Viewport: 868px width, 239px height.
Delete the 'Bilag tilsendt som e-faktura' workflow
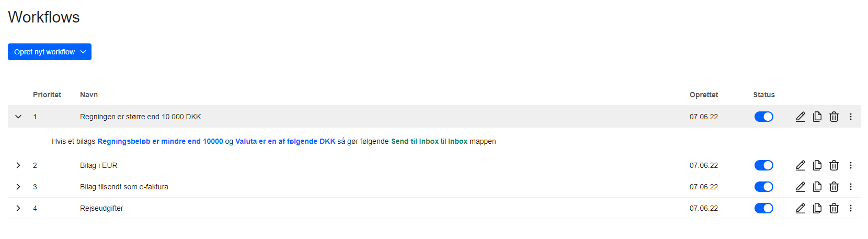pos(834,187)
